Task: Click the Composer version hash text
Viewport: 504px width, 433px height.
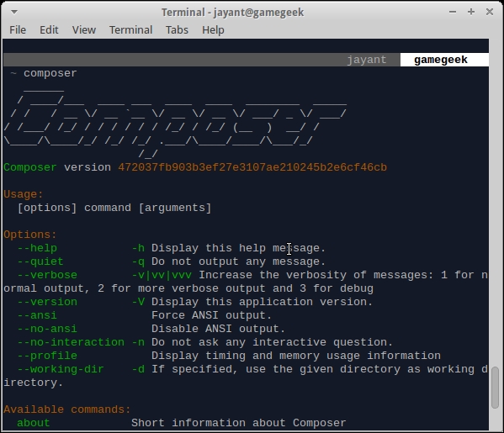Action: tap(252, 167)
